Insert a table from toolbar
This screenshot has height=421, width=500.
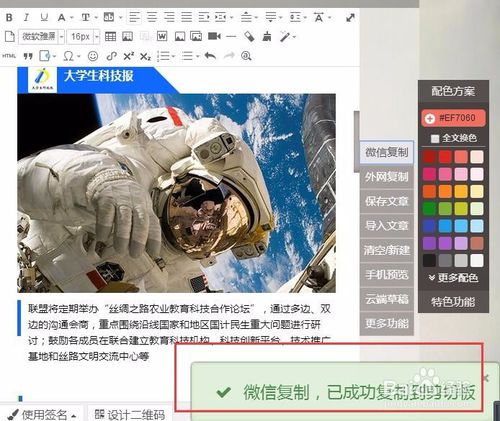point(110,36)
